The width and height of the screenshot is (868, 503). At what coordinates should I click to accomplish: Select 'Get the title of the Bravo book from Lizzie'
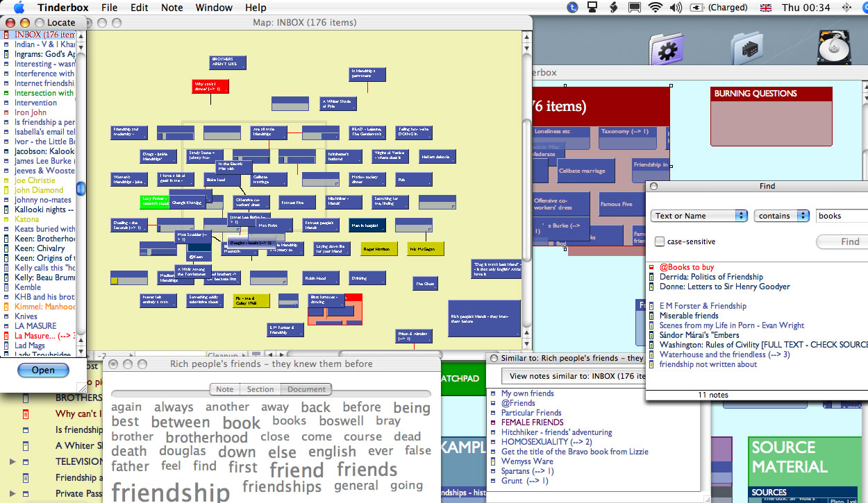pos(575,452)
